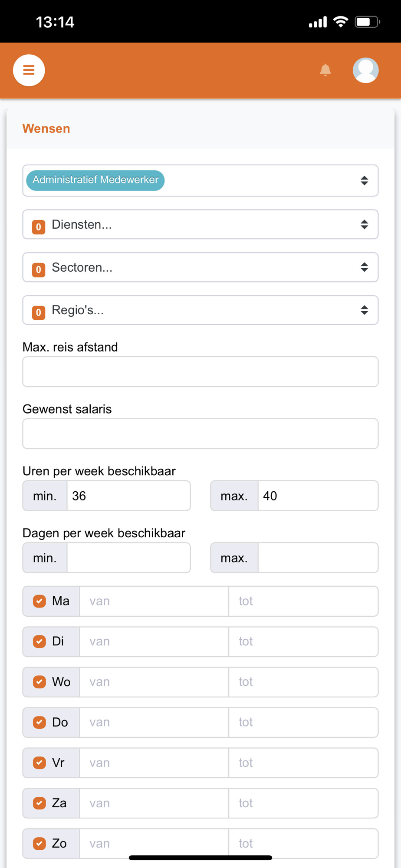The image size is (401, 868).
Task: Tap the notification bell icon
Action: point(325,70)
